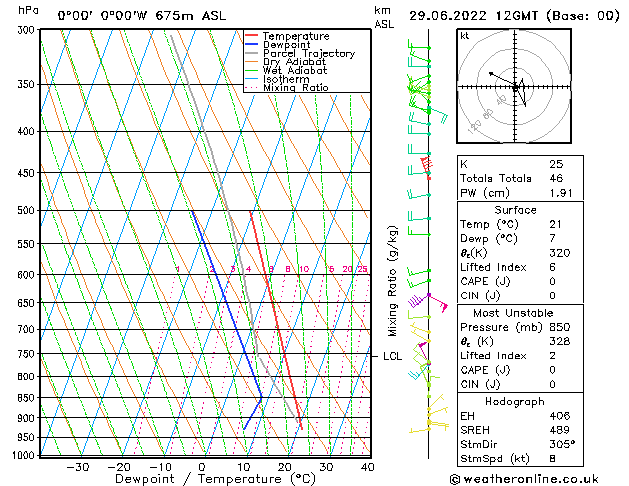Screen dimensions: 629x486
Task: Click the Surface 'Lifted Index' value 6
Action: pos(552,267)
